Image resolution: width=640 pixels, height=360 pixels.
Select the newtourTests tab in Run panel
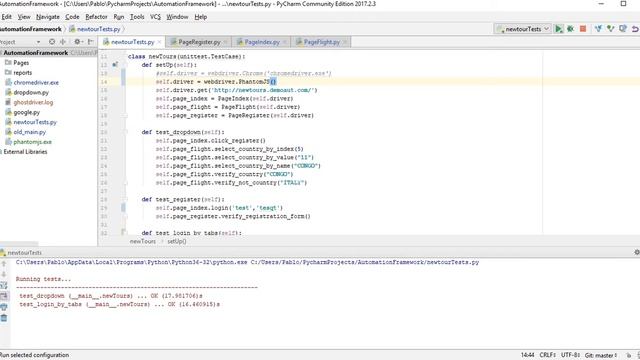21,253
